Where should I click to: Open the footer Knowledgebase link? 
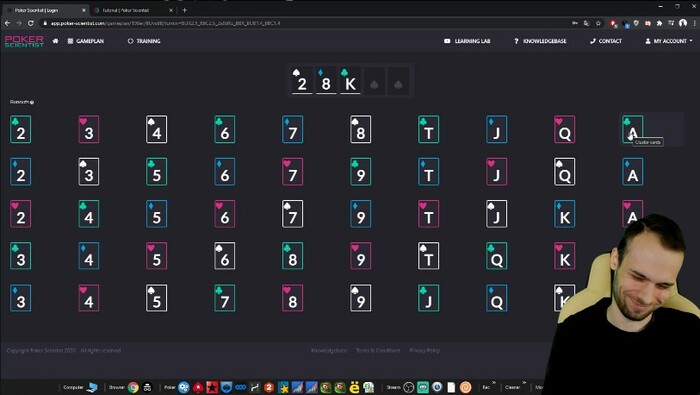pyautogui.click(x=329, y=351)
